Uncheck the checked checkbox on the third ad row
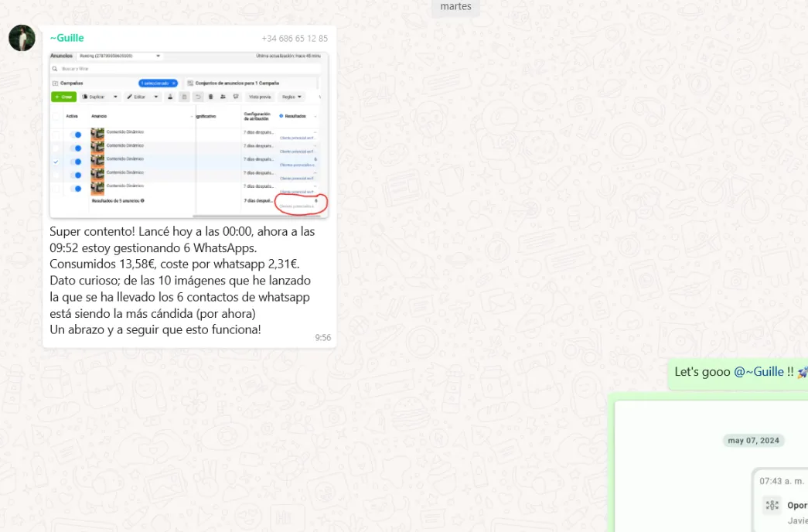The image size is (808, 532). 56,162
